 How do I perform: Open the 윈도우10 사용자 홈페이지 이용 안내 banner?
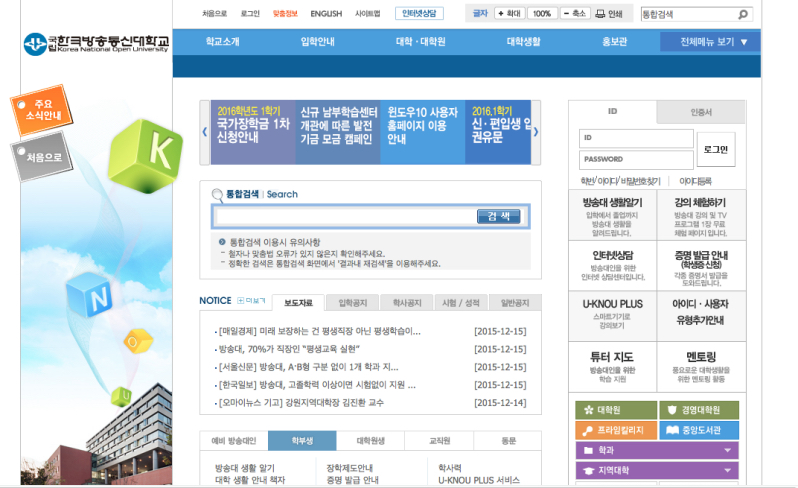point(422,132)
